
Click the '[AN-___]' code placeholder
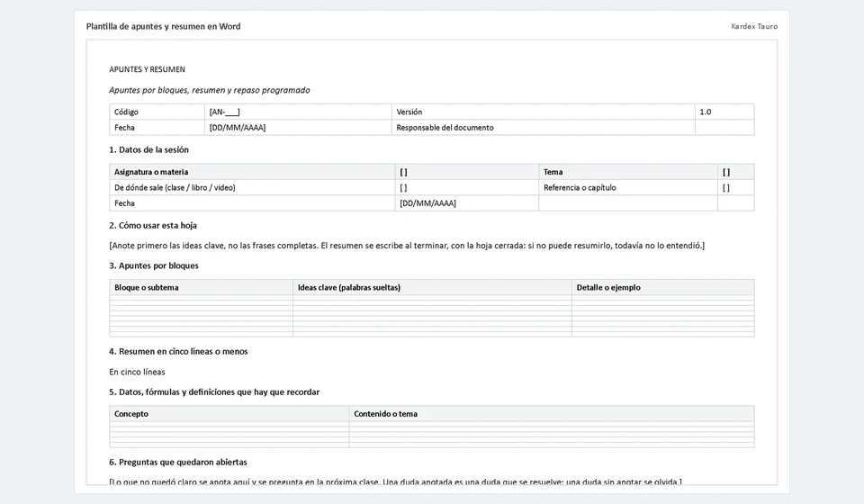298,112
